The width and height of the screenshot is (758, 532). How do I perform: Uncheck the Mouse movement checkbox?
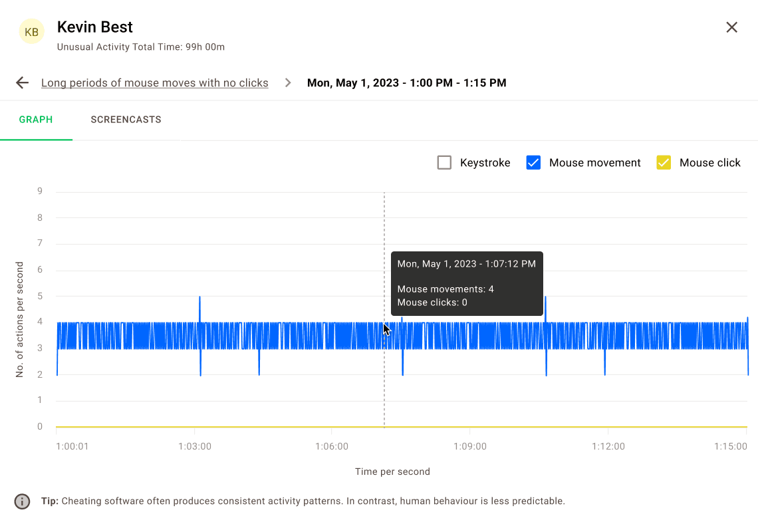pos(533,163)
